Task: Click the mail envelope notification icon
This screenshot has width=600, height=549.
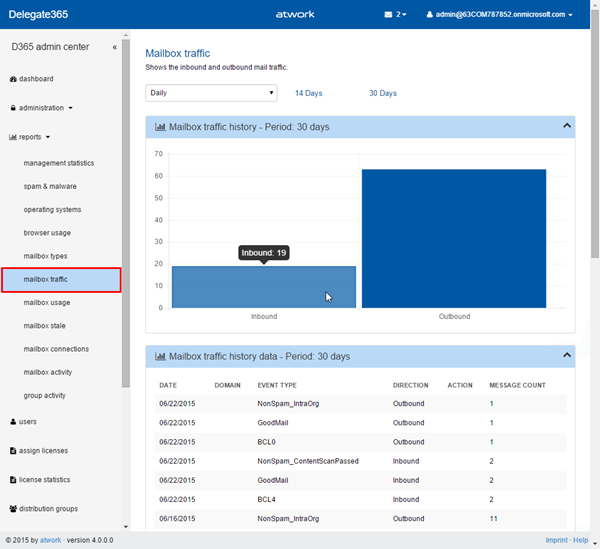Action: (x=389, y=15)
